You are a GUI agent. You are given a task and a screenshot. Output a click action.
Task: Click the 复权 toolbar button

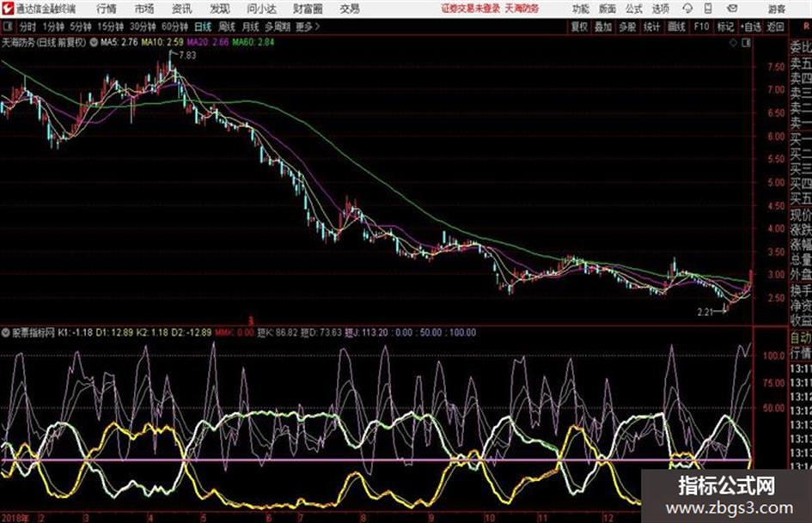coord(579,27)
